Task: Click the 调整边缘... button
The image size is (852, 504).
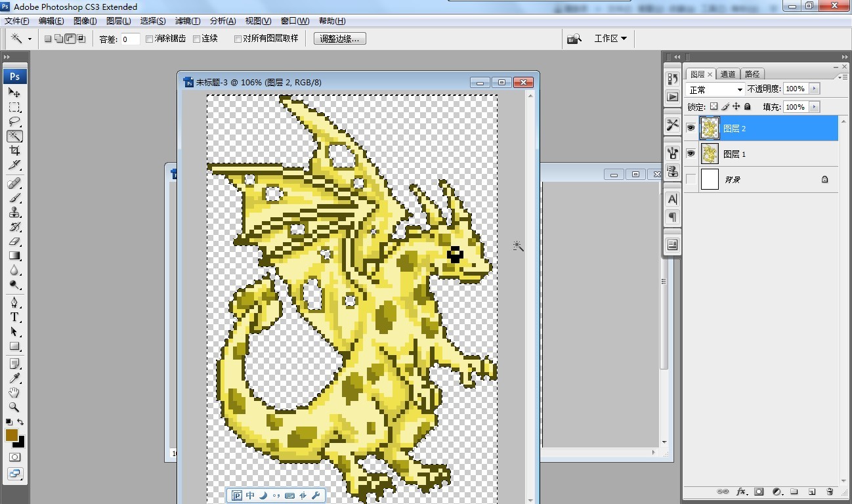Action: coord(339,39)
